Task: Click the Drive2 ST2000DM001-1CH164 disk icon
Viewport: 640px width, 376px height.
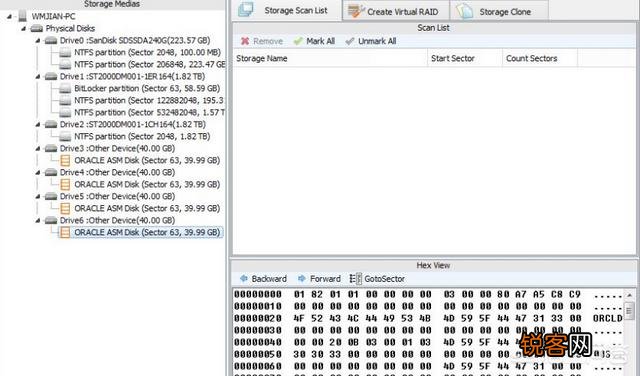Action: point(51,124)
